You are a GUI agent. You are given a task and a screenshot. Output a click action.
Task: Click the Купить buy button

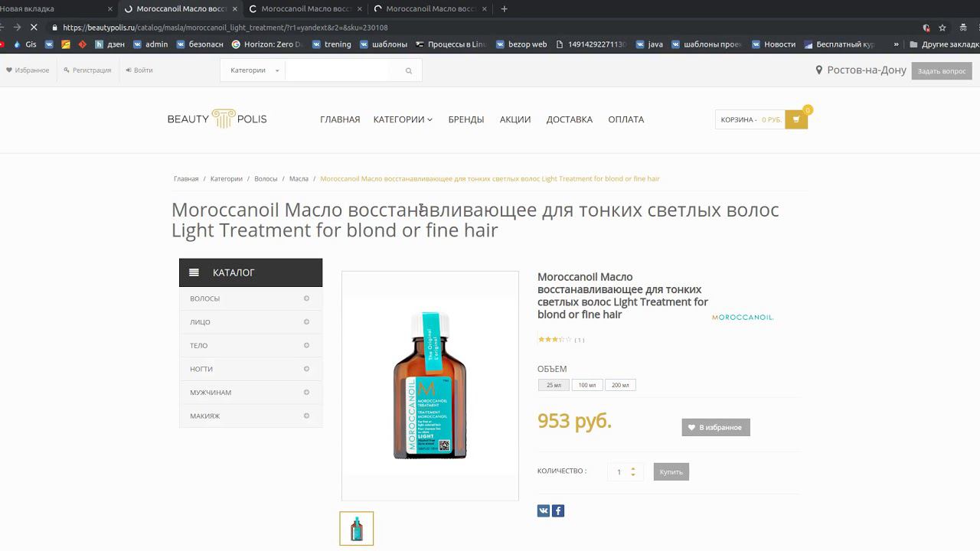671,471
